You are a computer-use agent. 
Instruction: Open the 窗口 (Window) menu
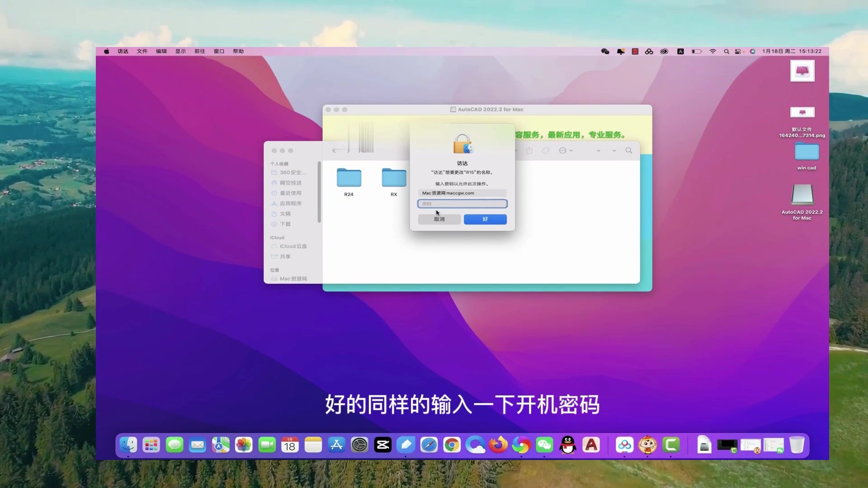[219, 52]
